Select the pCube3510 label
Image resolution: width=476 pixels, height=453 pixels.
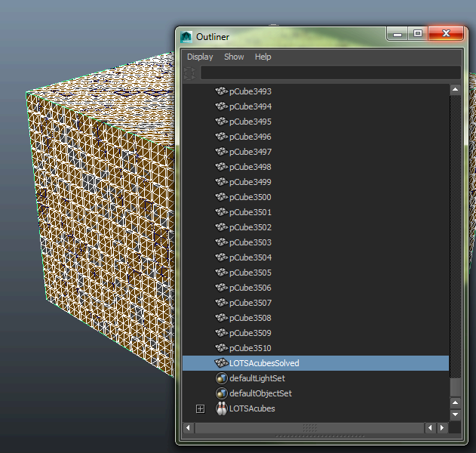point(250,349)
